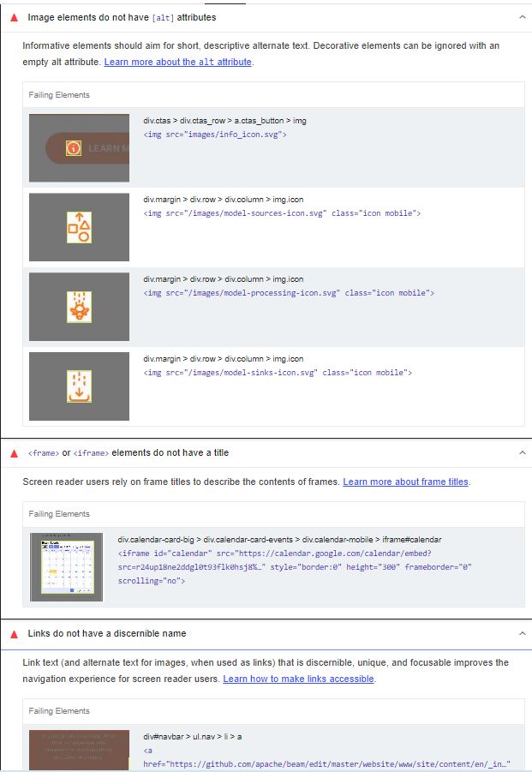
Task: Click red warning triangle beside image alt audit
Action: point(15,18)
